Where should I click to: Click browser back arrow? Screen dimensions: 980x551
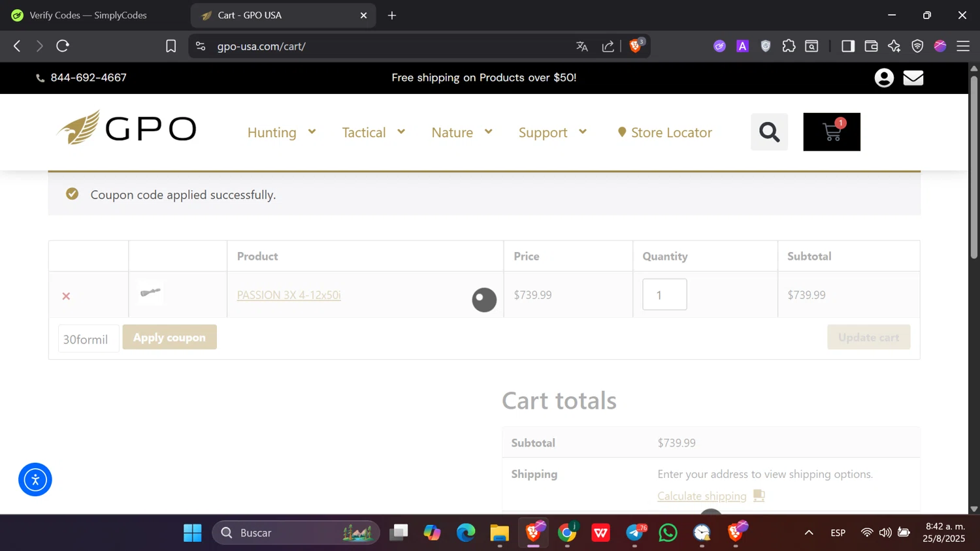[17, 46]
